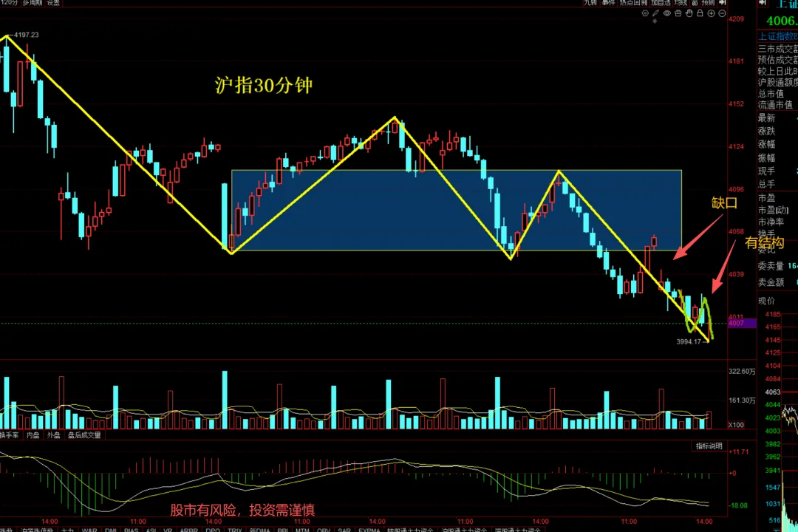Click the delete drawings bin icon
798x532 pixels.
coord(678,13)
